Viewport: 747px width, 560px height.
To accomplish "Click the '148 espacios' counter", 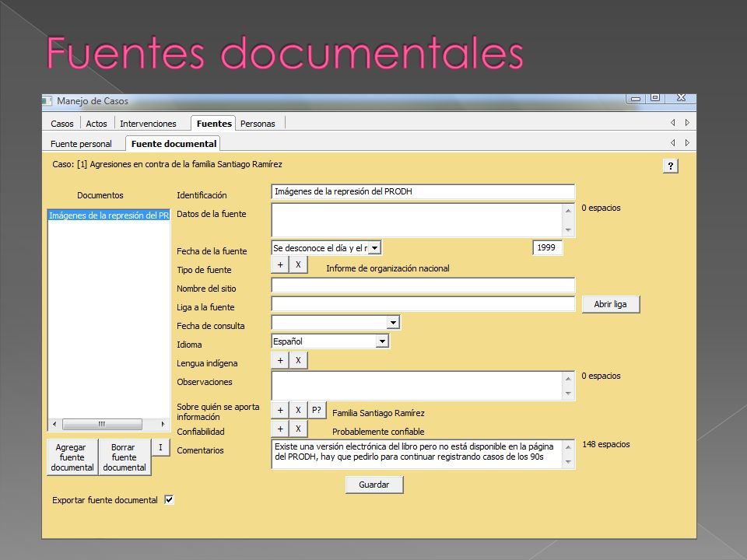I will pos(606,444).
